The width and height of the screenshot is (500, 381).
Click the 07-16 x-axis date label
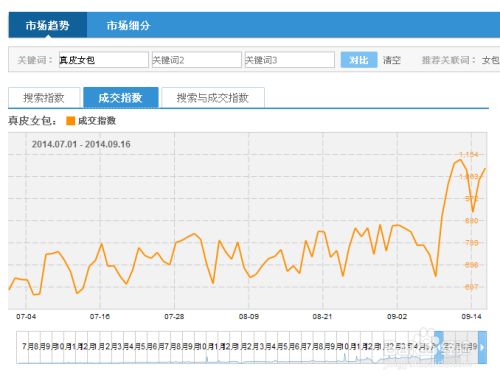[100, 317]
